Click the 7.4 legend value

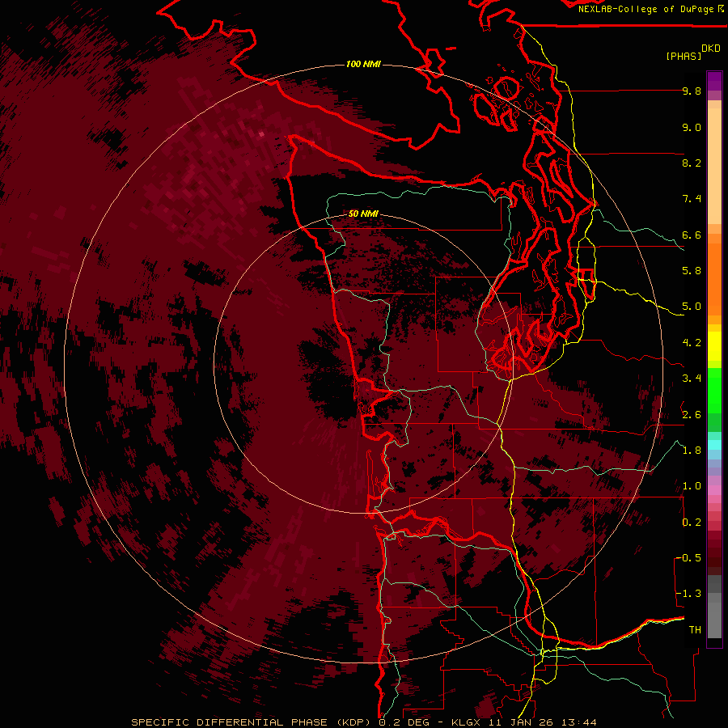692,199
